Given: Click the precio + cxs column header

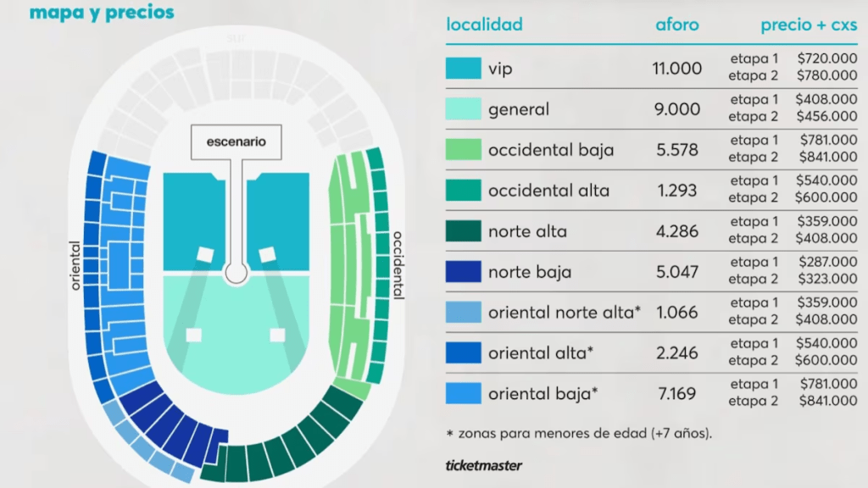Looking at the screenshot, I should click(x=809, y=25).
